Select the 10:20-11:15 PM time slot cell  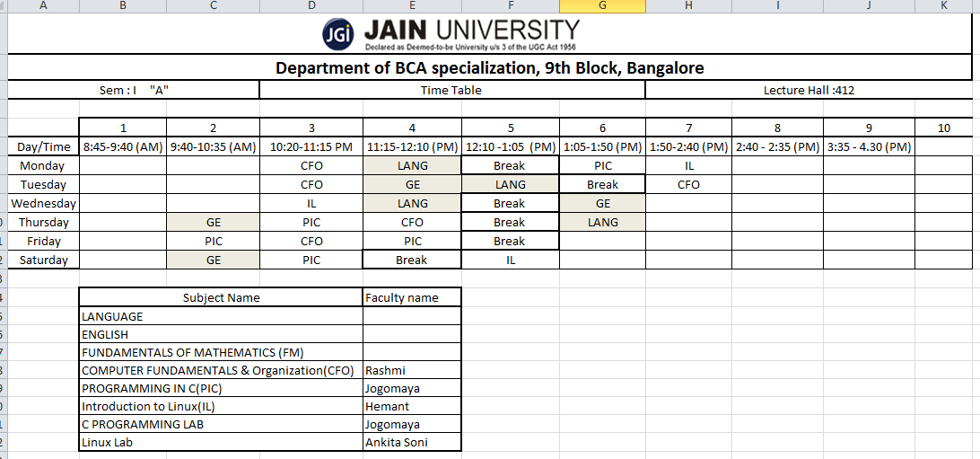[311, 147]
